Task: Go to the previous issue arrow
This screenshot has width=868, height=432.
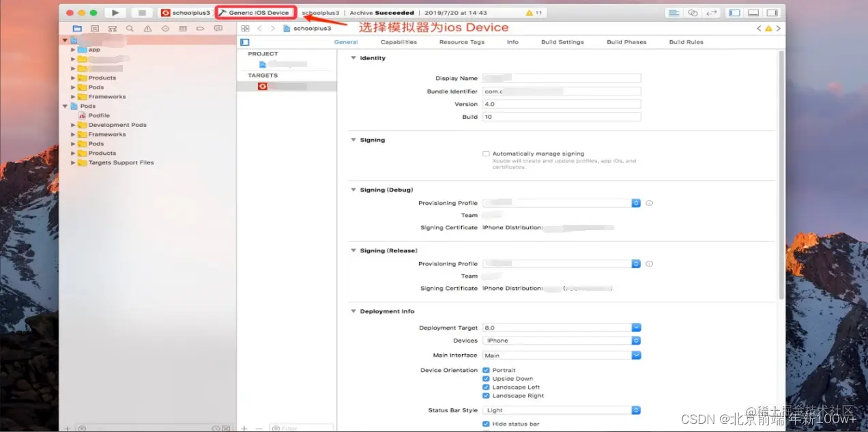Action: (x=759, y=29)
